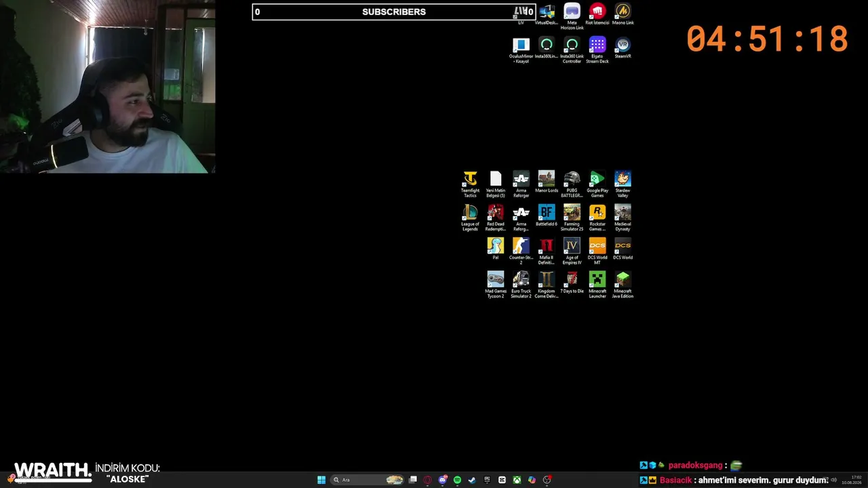Select the Mad Games Tycoon 2 icon
The image size is (868, 488).
point(496,285)
